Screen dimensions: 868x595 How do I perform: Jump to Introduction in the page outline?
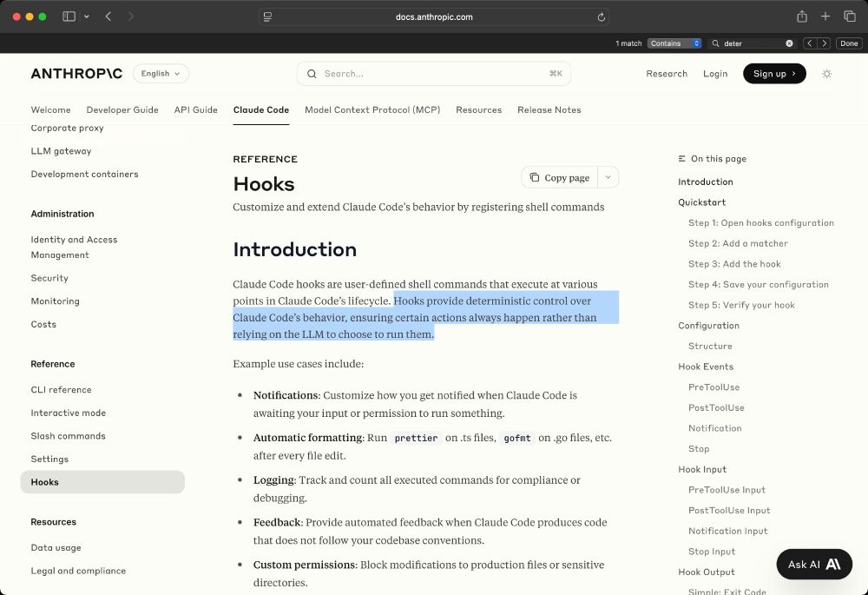(x=705, y=182)
